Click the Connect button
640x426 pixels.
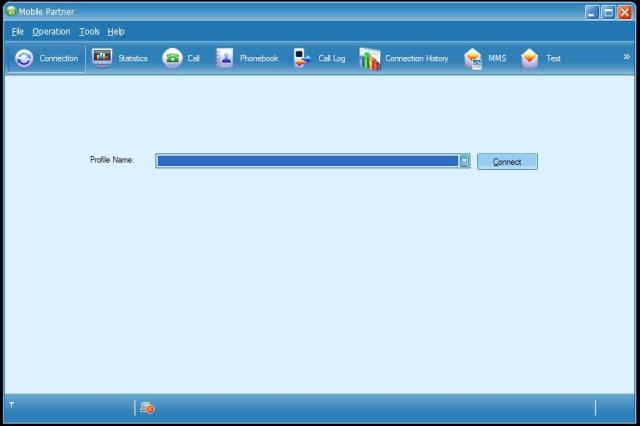click(507, 162)
